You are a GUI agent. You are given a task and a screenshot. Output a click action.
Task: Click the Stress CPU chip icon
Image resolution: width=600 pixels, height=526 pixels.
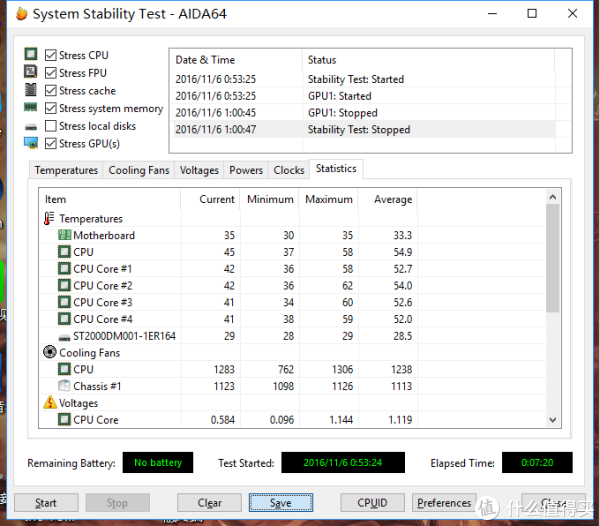pyautogui.click(x=31, y=54)
